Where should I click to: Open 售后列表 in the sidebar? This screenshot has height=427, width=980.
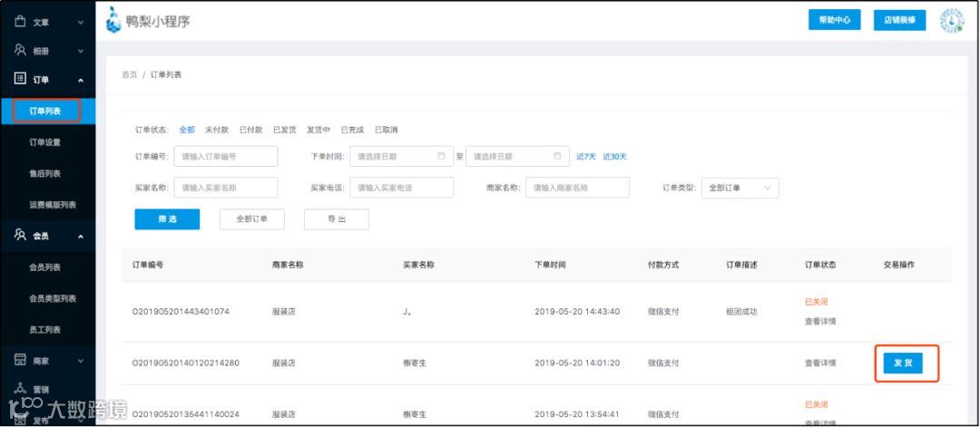45,173
